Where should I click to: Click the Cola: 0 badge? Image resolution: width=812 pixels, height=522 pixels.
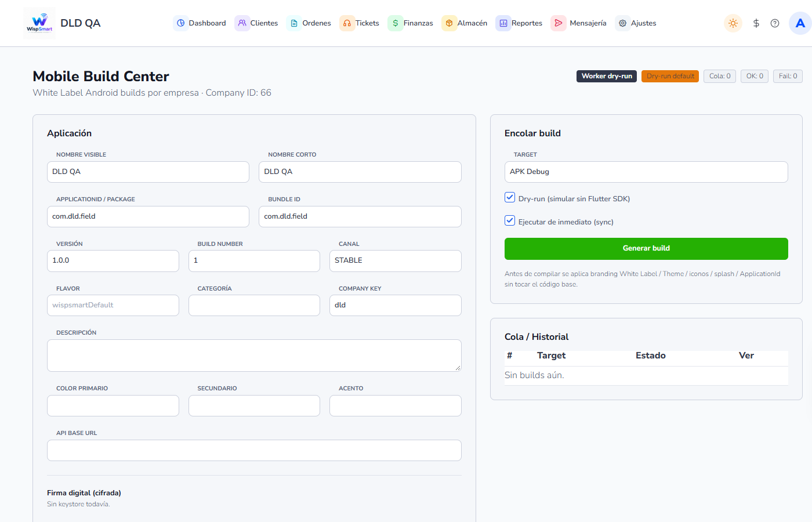pyautogui.click(x=720, y=76)
